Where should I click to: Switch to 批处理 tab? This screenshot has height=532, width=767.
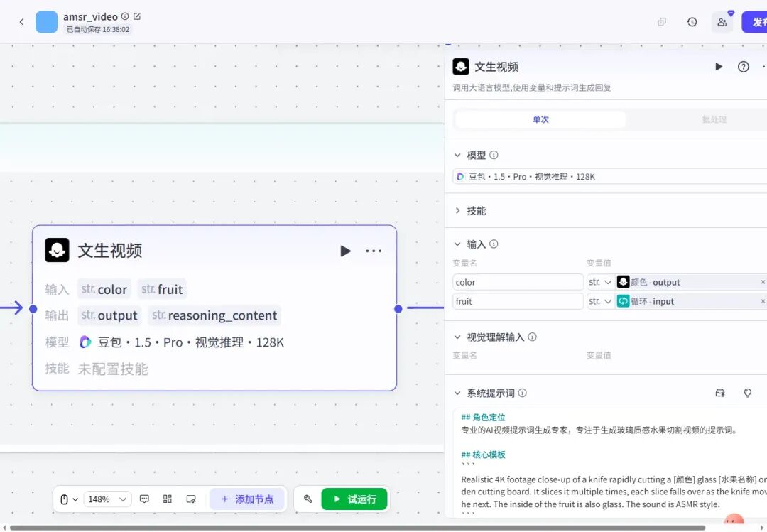pos(714,119)
